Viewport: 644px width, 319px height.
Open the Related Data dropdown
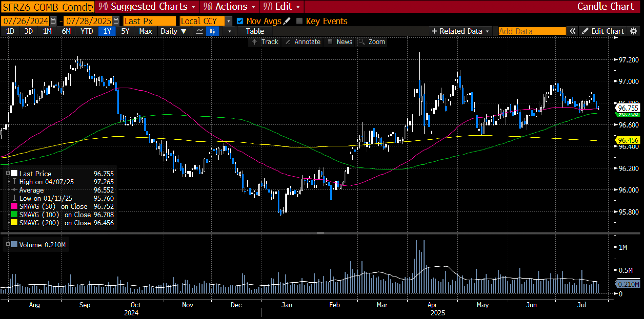pos(460,31)
